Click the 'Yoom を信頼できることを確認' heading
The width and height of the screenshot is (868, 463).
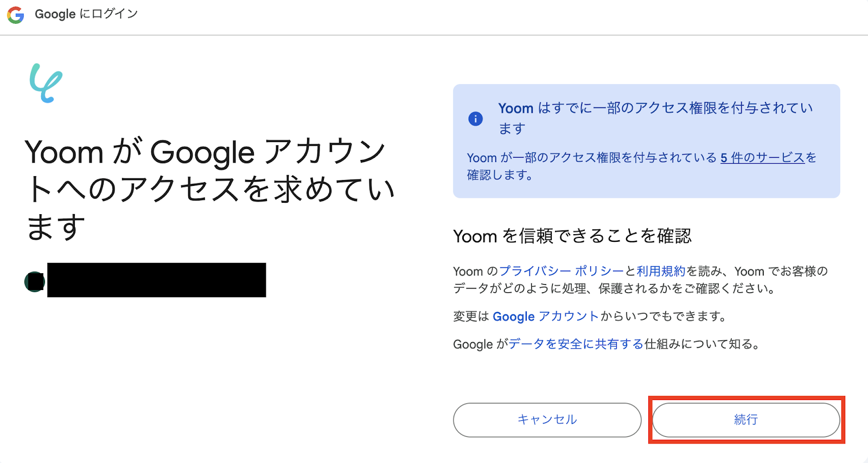coord(572,236)
